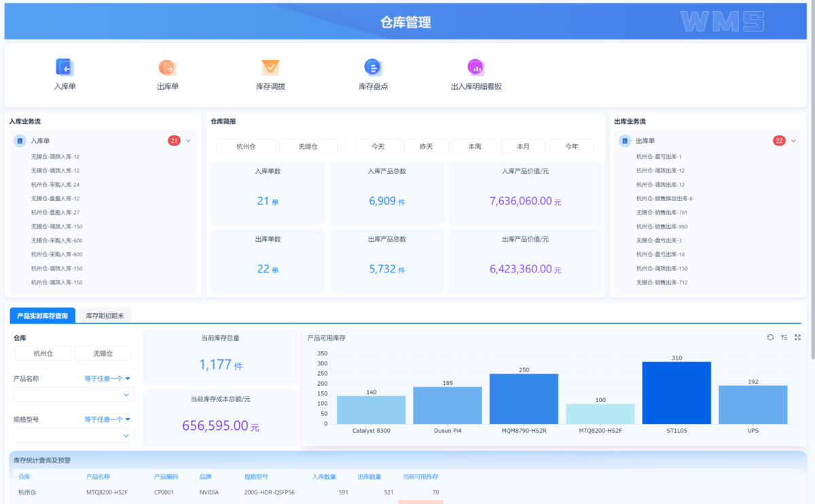
Task: Open 无锡仓-销售出库-712 entry
Action: point(662,282)
